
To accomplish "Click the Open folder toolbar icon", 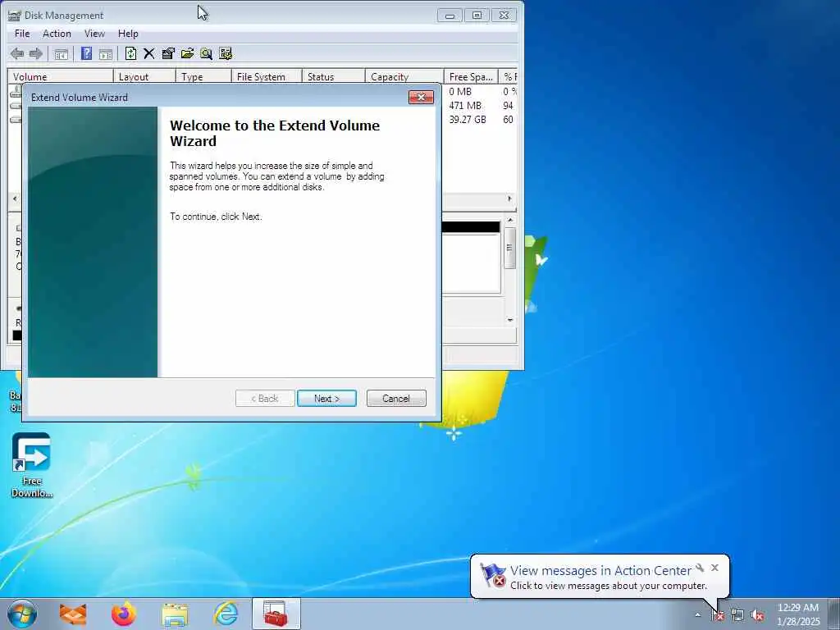I will tap(187, 53).
